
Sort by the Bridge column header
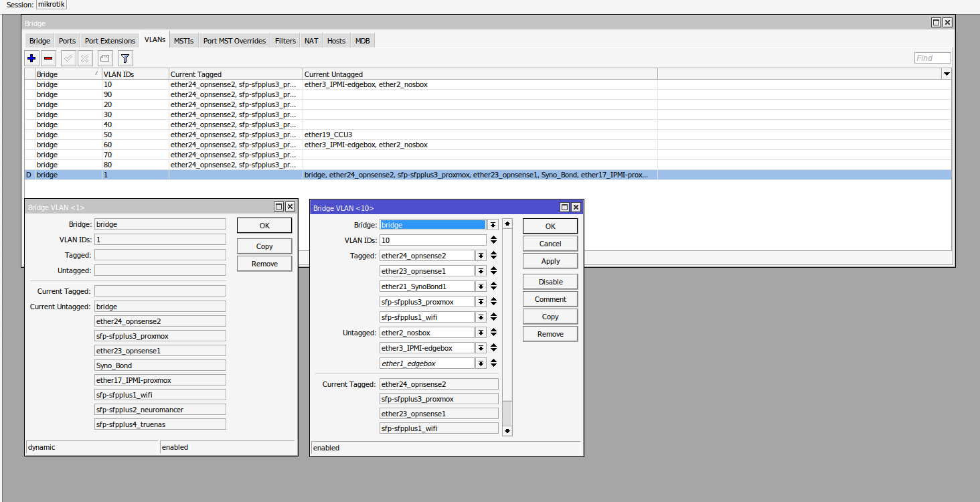point(68,74)
